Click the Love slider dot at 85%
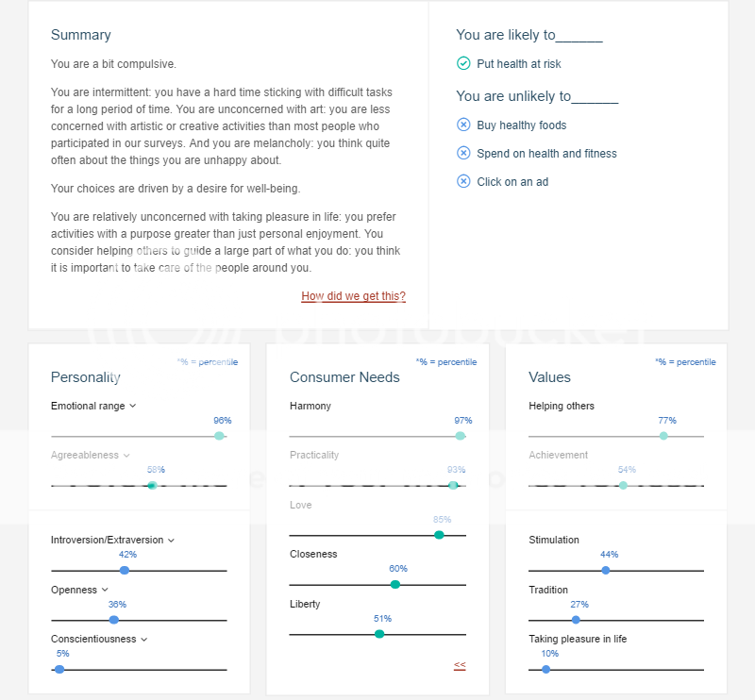 439,535
